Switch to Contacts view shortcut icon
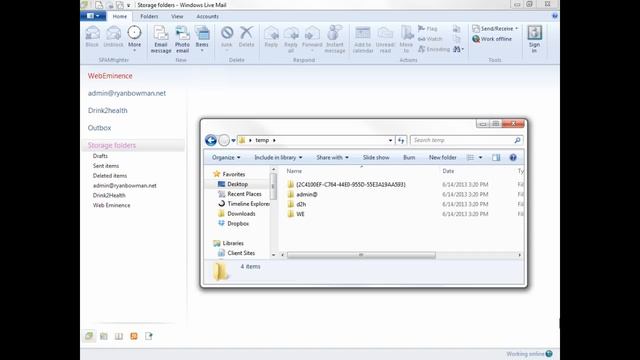This screenshot has width=640, height=360. (119, 336)
